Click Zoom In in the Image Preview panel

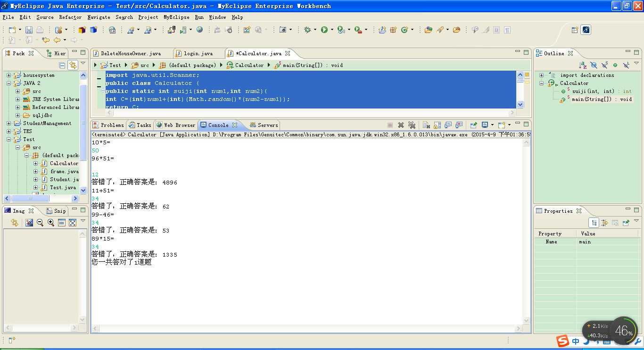click(51, 223)
